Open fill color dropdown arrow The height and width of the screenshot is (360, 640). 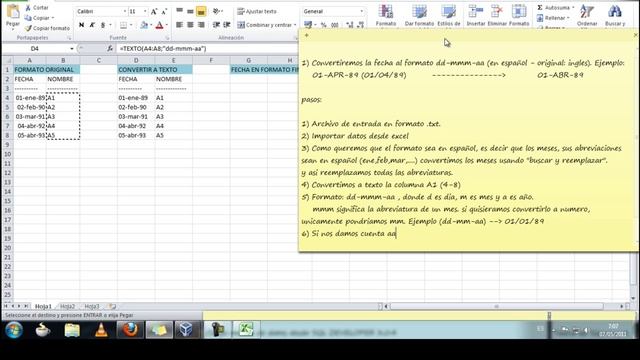point(151,25)
